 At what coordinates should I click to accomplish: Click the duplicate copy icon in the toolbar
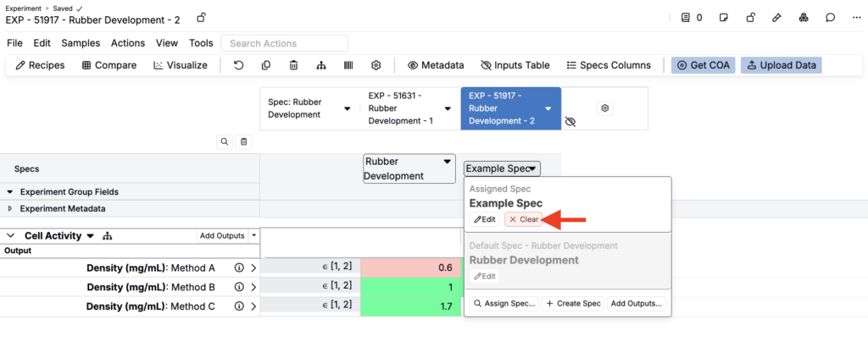[266, 65]
